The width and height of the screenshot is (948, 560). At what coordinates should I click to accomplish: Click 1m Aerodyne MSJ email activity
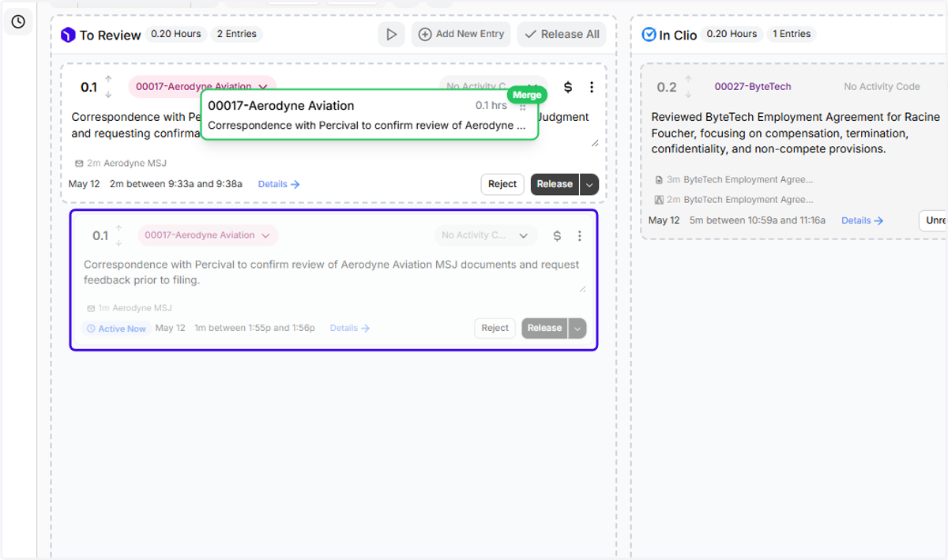(x=130, y=308)
